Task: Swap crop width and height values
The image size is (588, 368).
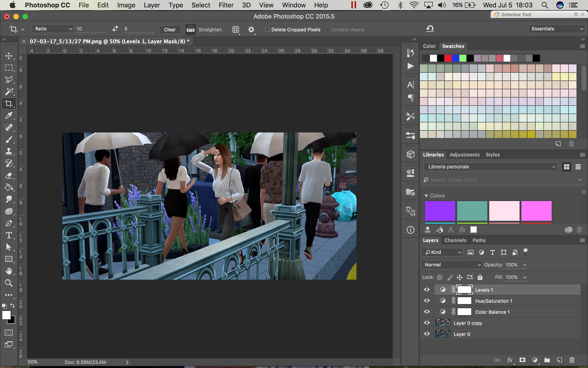Action: (x=115, y=29)
